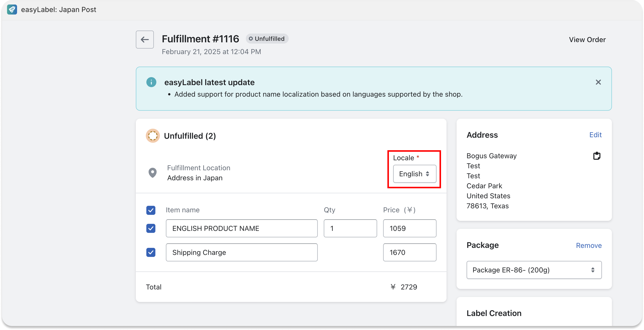Copy address using the clipboard icon
The height and width of the screenshot is (330, 644).
click(597, 156)
